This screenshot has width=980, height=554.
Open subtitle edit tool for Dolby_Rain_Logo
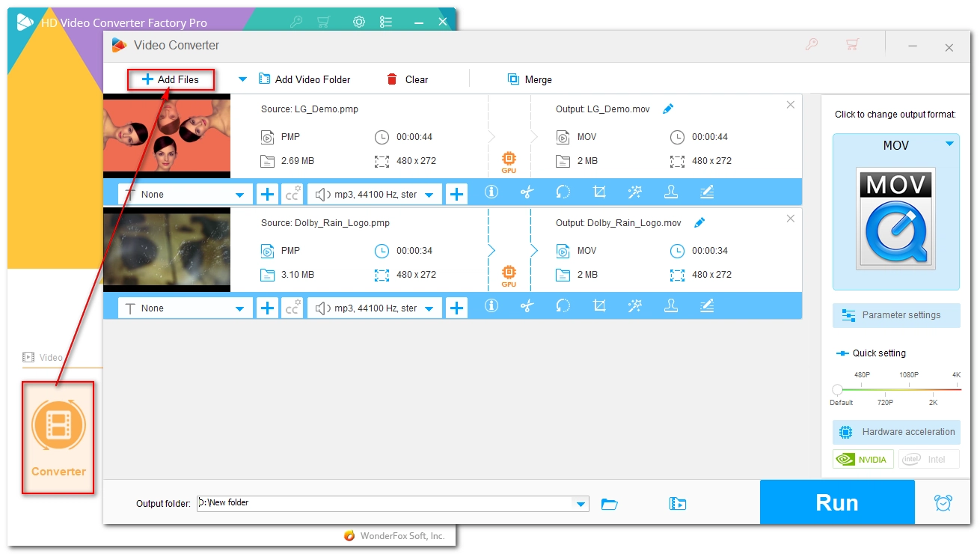707,306
